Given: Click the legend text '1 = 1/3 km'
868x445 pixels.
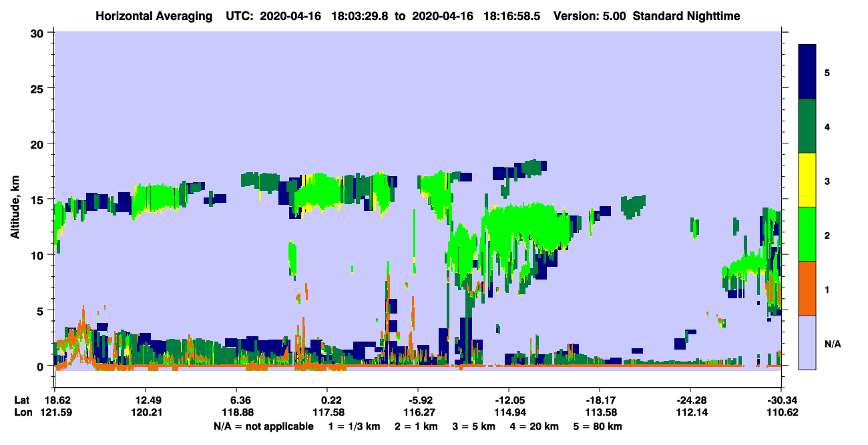Looking at the screenshot, I should (x=355, y=426).
